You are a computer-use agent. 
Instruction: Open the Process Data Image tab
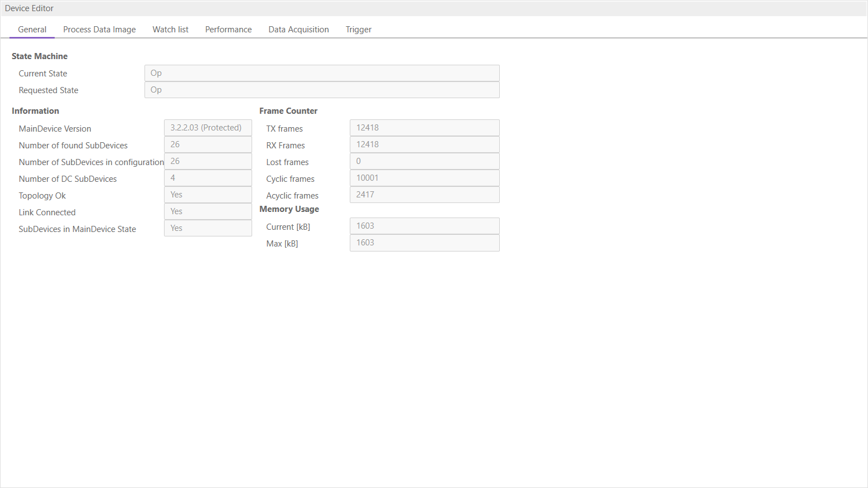tap(99, 30)
